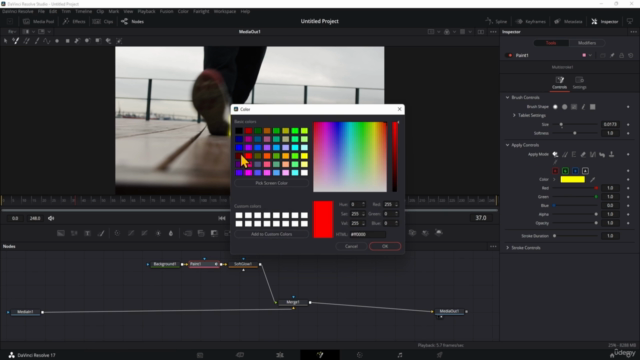Choose the Circular Brush shape
Viewport: 640px width, 360px height.
(x=564, y=107)
